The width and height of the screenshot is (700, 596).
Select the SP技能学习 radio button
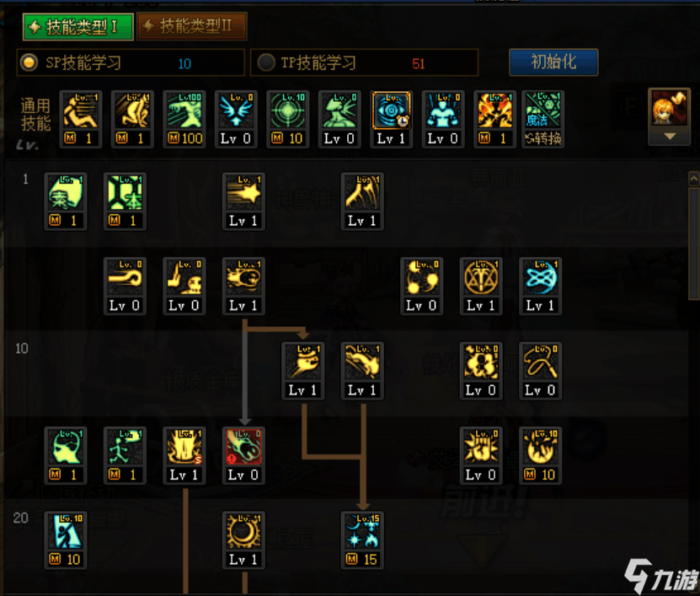pos(29,62)
